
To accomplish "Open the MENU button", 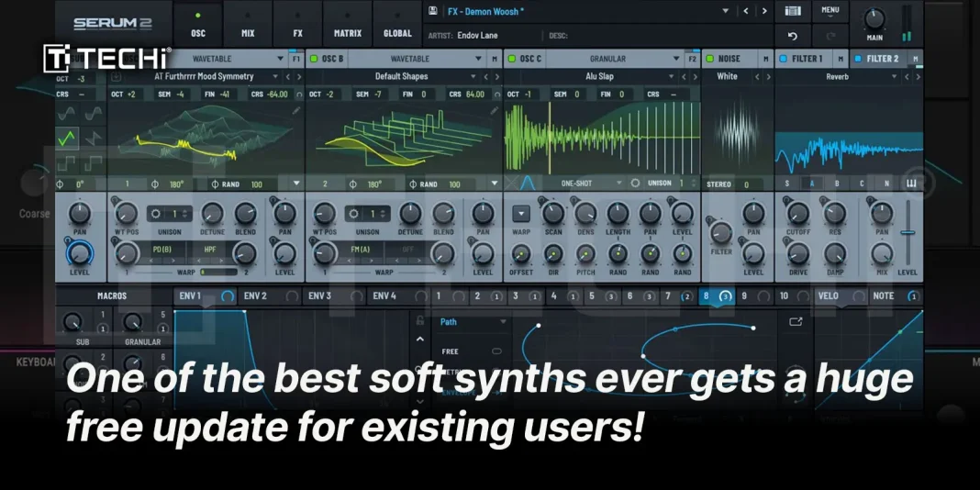I will coord(830,10).
